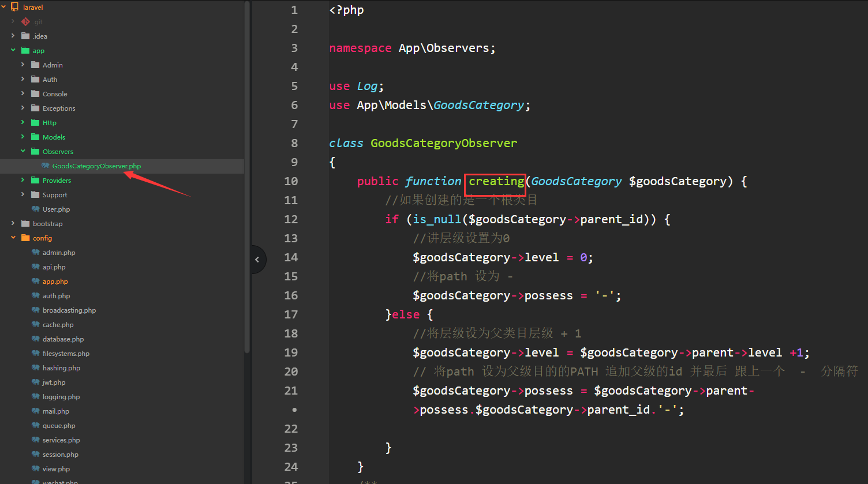
Task: Click the mail.php file icon
Action: 35,411
